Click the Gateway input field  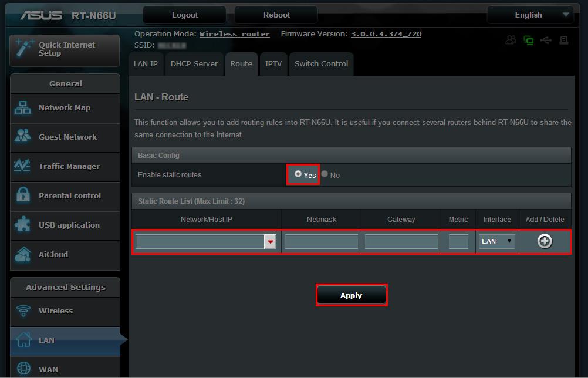pos(401,242)
